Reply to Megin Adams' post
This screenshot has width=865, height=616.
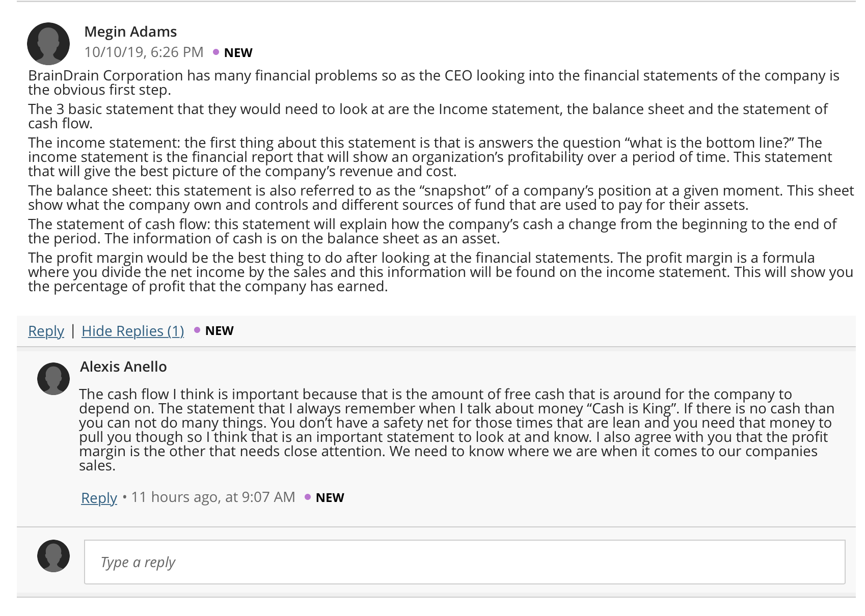[x=46, y=331]
